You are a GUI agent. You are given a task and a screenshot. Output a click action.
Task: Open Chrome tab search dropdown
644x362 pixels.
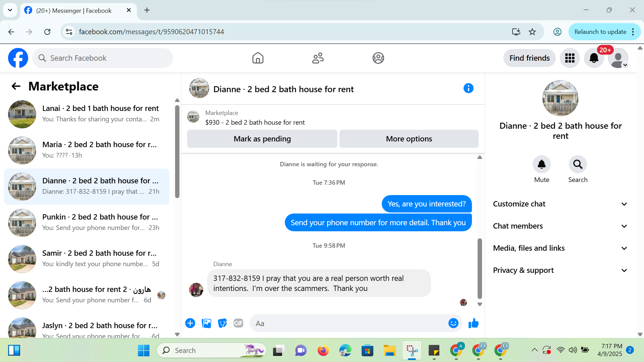point(10,10)
